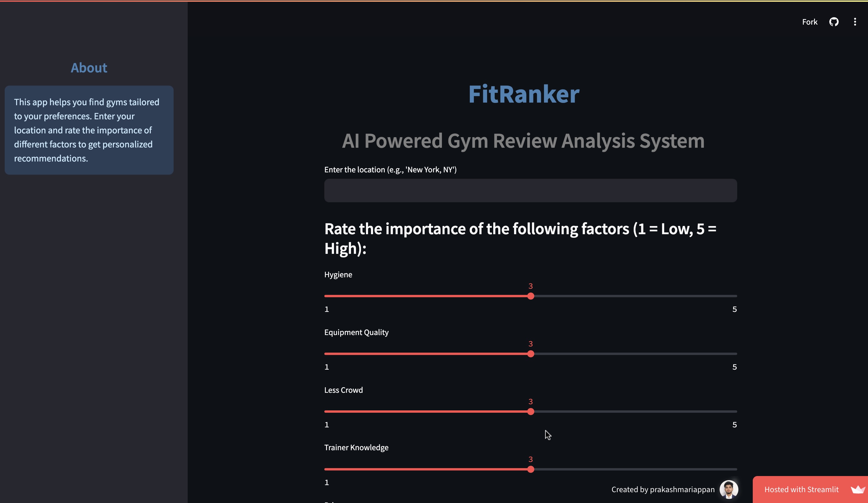The width and height of the screenshot is (868, 503).
Task: Open the three-dot options menu
Action: [x=855, y=22]
